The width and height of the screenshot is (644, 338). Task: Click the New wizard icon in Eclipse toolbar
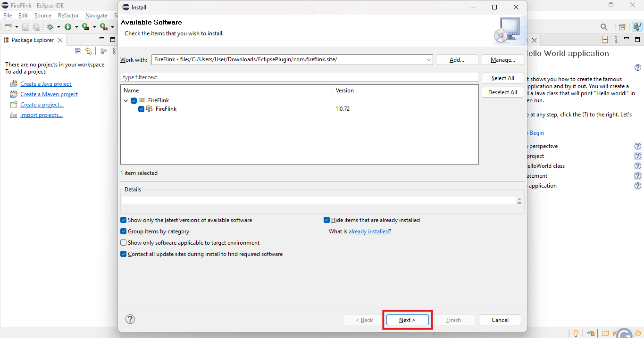8,27
